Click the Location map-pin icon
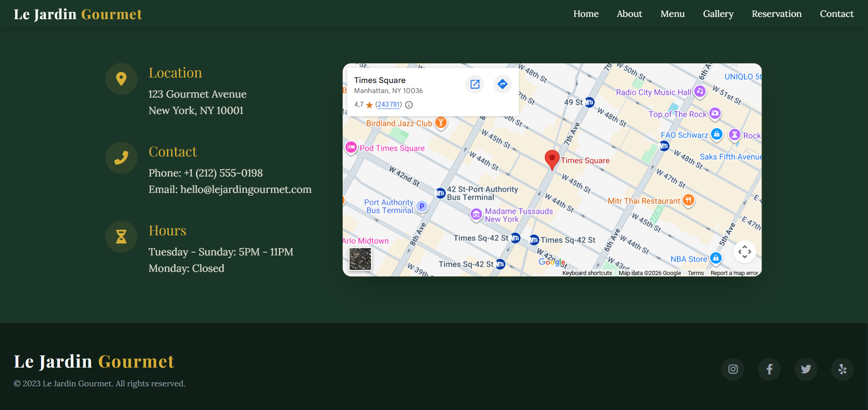The height and width of the screenshot is (410, 868). coord(121,79)
